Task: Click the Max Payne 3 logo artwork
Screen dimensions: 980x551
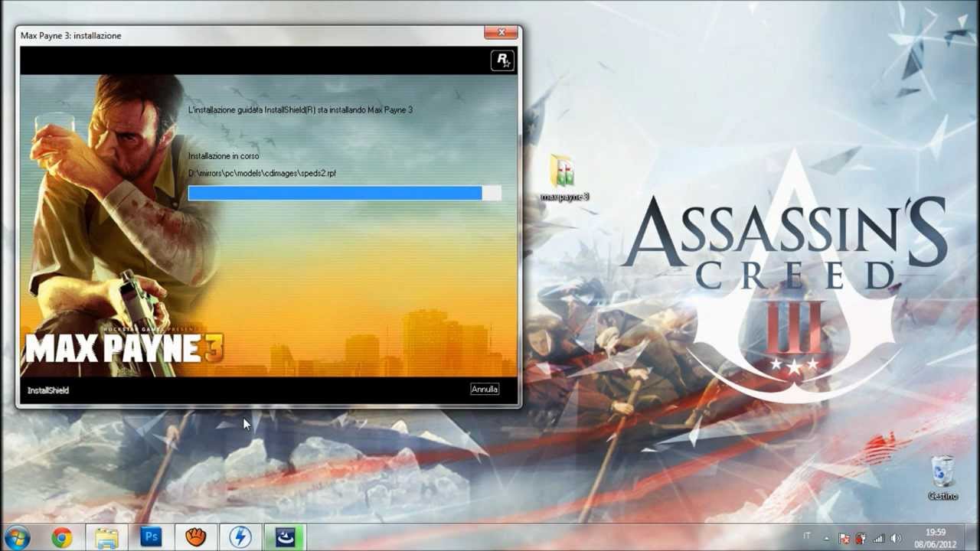Action: pos(124,348)
